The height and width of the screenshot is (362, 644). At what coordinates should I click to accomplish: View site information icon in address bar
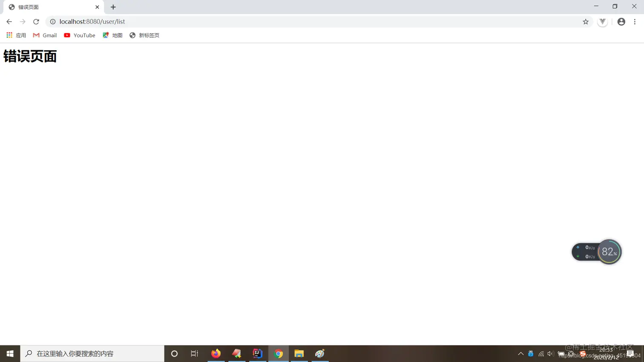click(x=53, y=22)
